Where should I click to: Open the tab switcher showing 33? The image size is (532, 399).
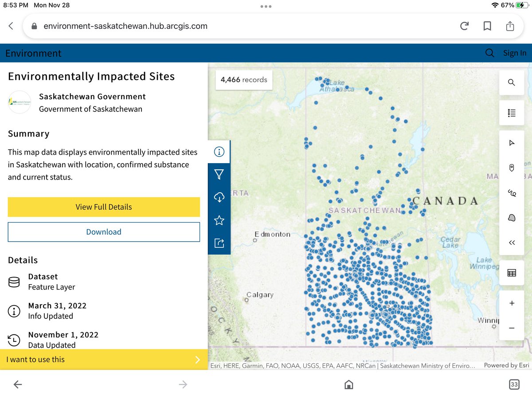pos(514,384)
